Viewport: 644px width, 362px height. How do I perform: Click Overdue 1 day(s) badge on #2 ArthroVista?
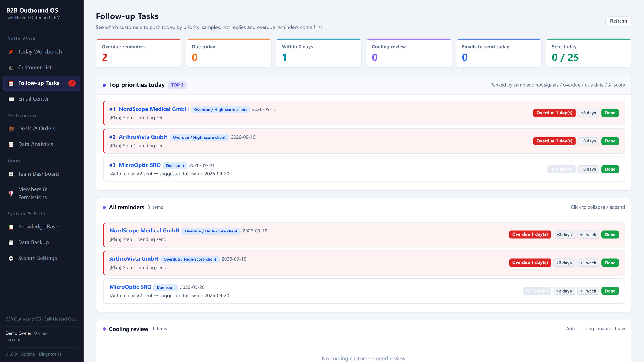click(554, 141)
